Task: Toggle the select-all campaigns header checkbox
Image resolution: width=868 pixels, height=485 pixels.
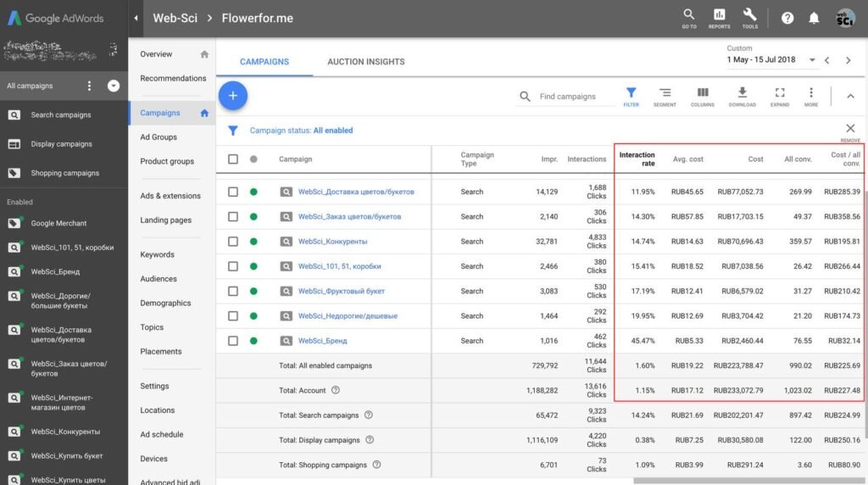Action: tap(233, 159)
